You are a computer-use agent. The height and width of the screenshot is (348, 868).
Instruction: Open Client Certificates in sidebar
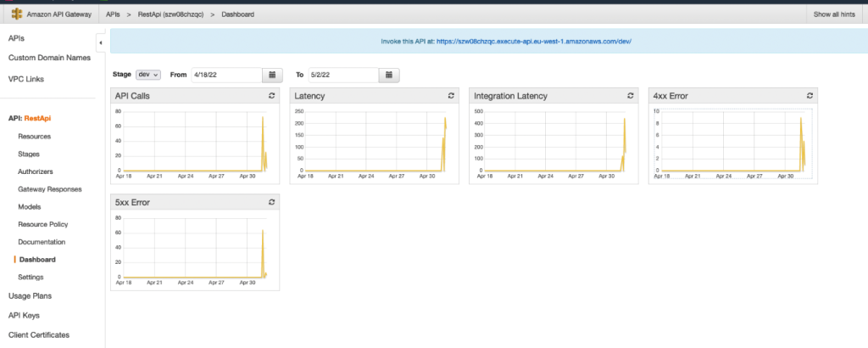click(x=39, y=334)
